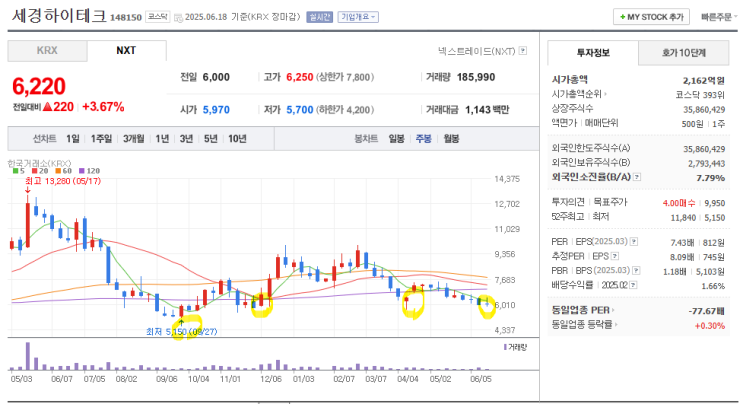This screenshot has width=743, height=404.
Task: Show the 5년 line chart
Action: pyautogui.click(x=210, y=139)
